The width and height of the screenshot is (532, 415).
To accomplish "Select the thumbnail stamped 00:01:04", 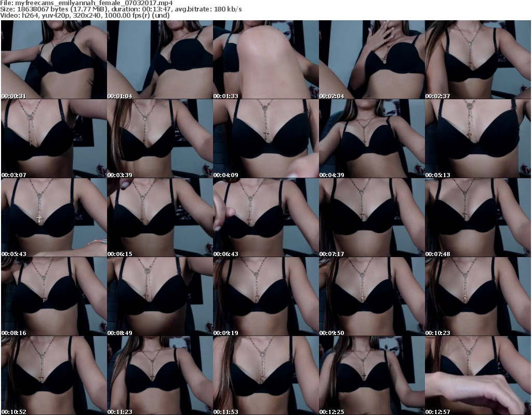I will [x=160, y=60].
